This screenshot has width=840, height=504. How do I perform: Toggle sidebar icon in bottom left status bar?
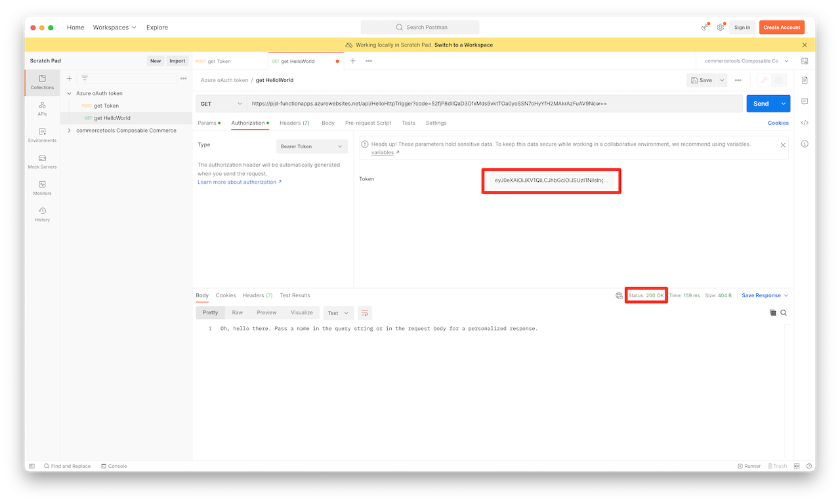[31, 466]
